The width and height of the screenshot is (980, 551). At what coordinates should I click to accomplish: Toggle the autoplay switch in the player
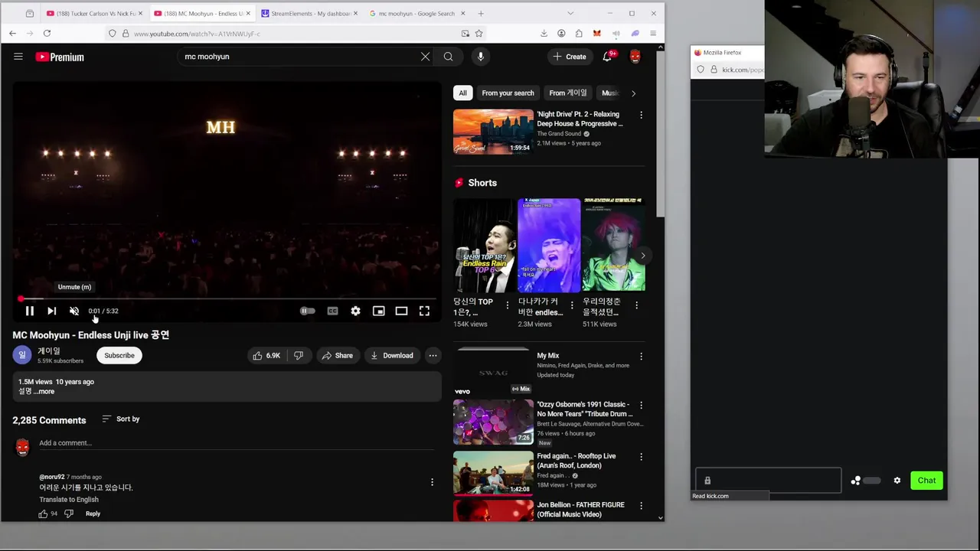307,311
